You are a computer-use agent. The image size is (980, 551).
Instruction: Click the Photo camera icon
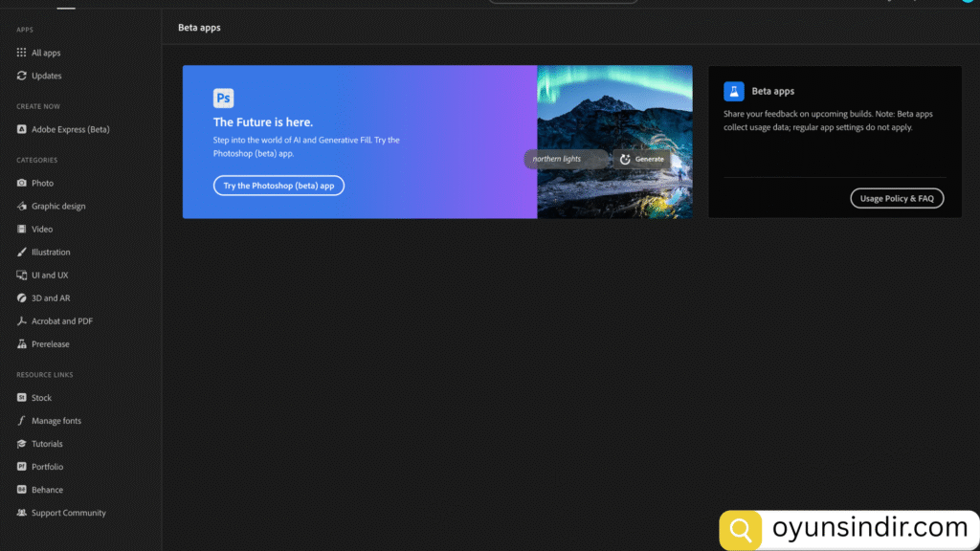click(x=22, y=183)
